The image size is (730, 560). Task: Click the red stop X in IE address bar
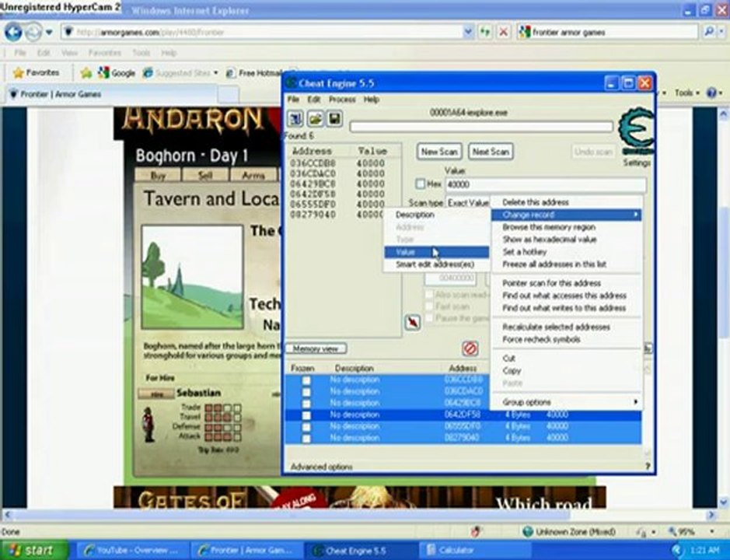[503, 32]
